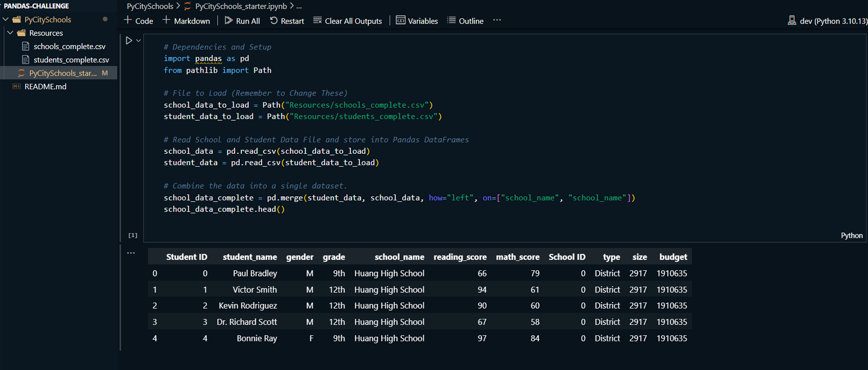This screenshot has height=370, width=868.
Task: Open the Variables viewer
Action: 417,21
